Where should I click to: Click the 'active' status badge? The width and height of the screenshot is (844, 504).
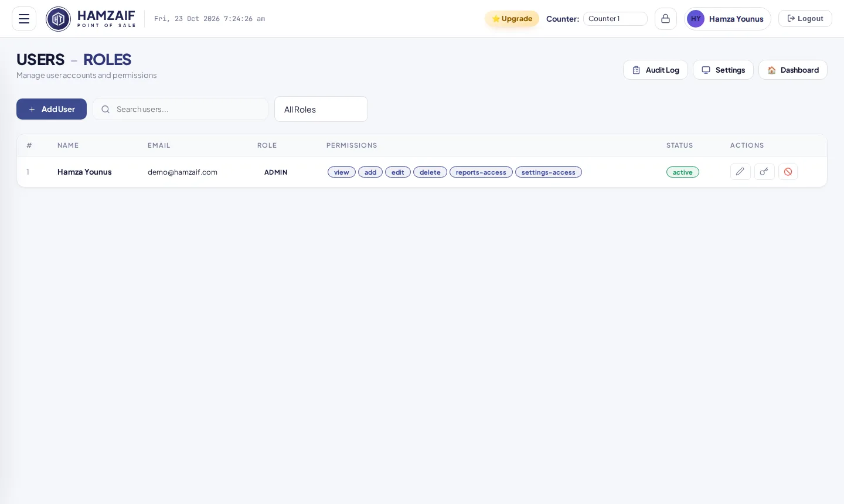pyautogui.click(x=683, y=172)
